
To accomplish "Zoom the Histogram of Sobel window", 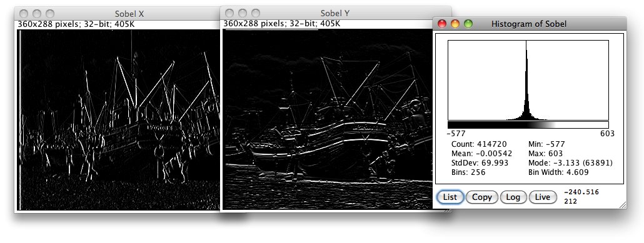I will [468, 24].
